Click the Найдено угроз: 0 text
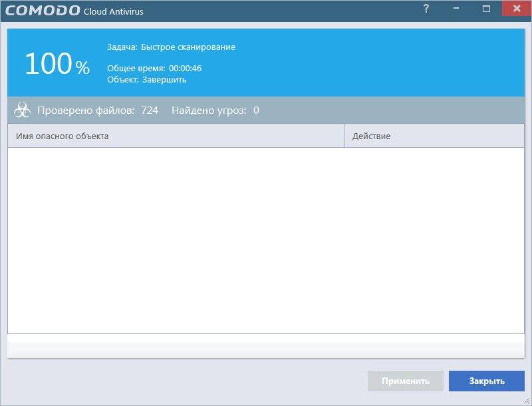The width and height of the screenshot is (532, 406). (215, 110)
